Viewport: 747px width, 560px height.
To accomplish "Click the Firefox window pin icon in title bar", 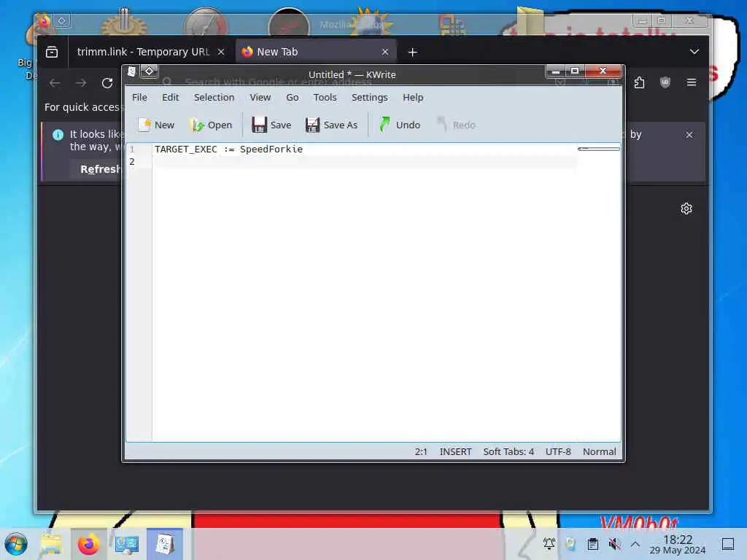I will coord(62,20).
